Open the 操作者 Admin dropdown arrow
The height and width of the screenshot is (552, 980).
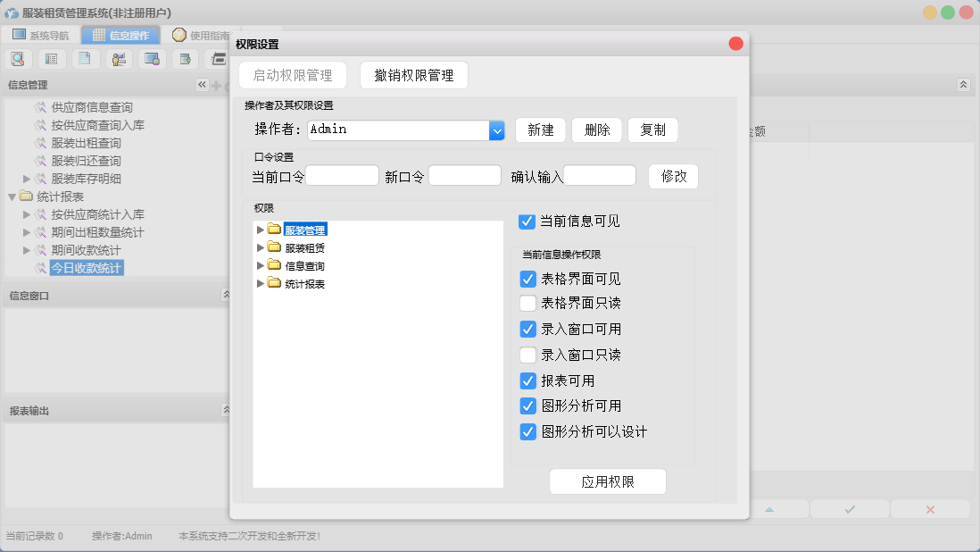(497, 130)
